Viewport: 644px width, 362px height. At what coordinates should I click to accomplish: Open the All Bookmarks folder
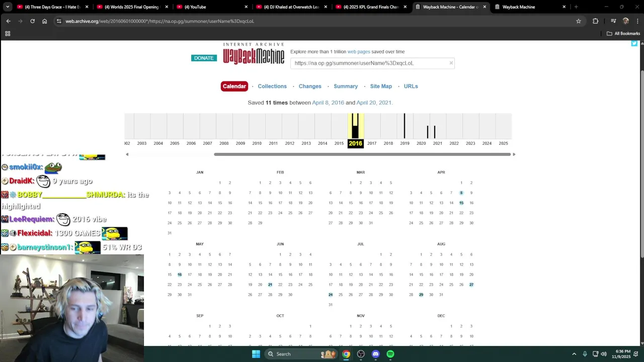pyautogui.click(x=623, y=34)
